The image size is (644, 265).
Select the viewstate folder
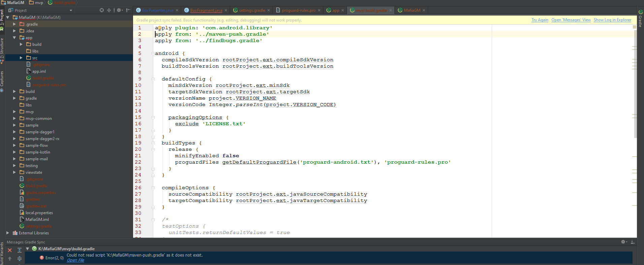point(34,172)
